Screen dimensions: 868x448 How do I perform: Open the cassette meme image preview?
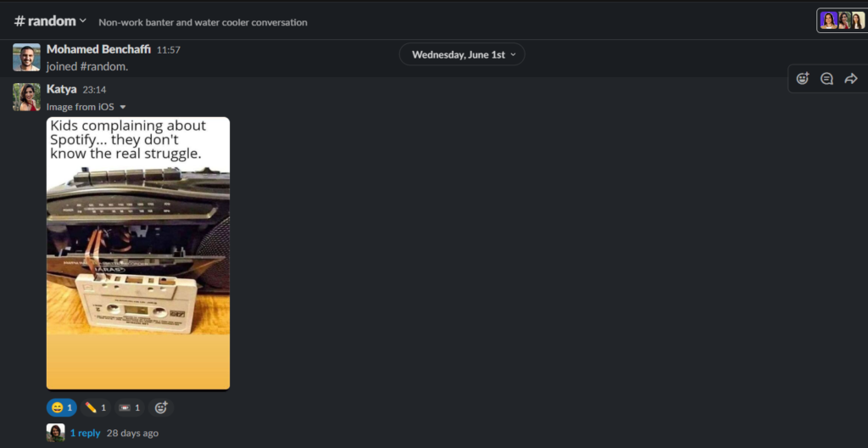coord(138,253)
